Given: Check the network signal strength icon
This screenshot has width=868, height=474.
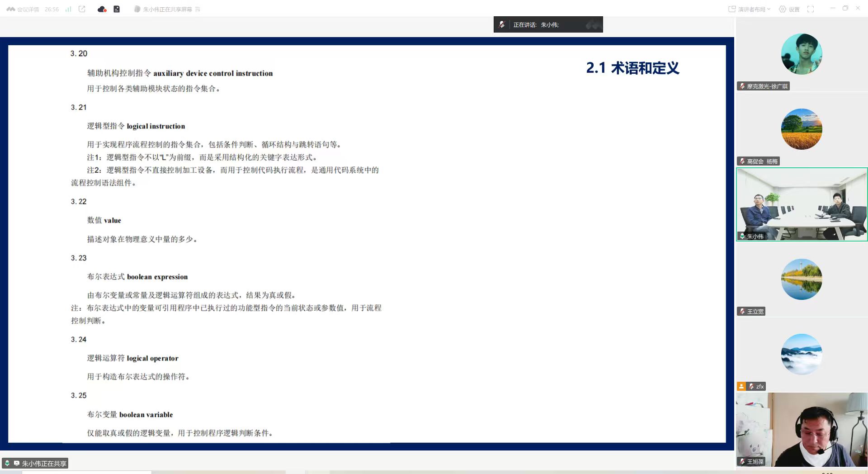Looking at the screenshot, I should (x=68, y=9).
